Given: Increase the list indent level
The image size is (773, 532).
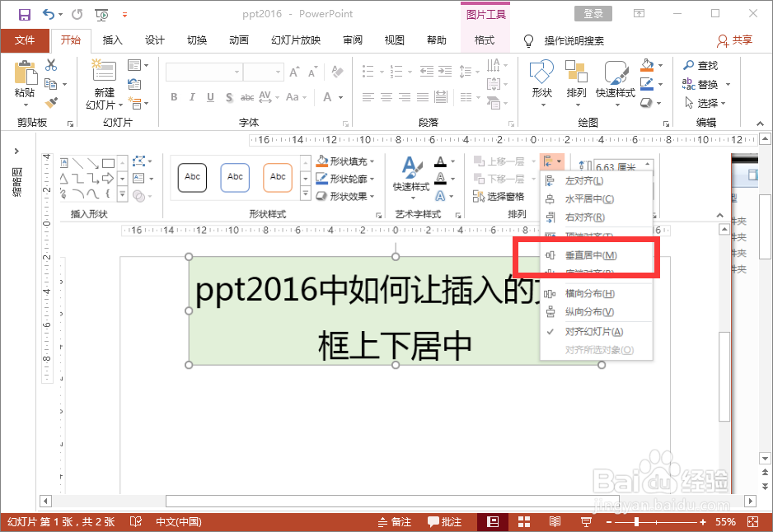Looking at the screenshot, I should click(x=445, y=72).
